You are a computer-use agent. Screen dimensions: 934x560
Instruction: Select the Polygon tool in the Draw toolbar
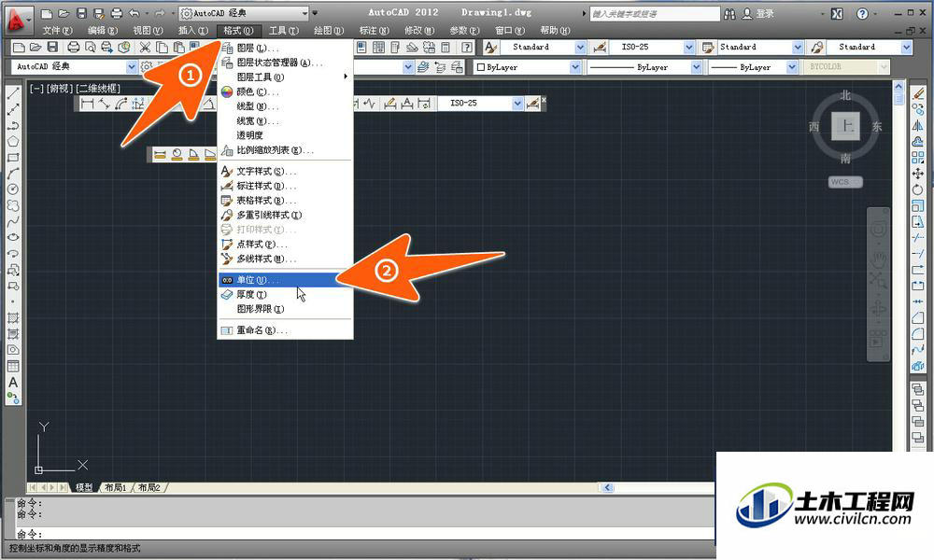(12, 142)
